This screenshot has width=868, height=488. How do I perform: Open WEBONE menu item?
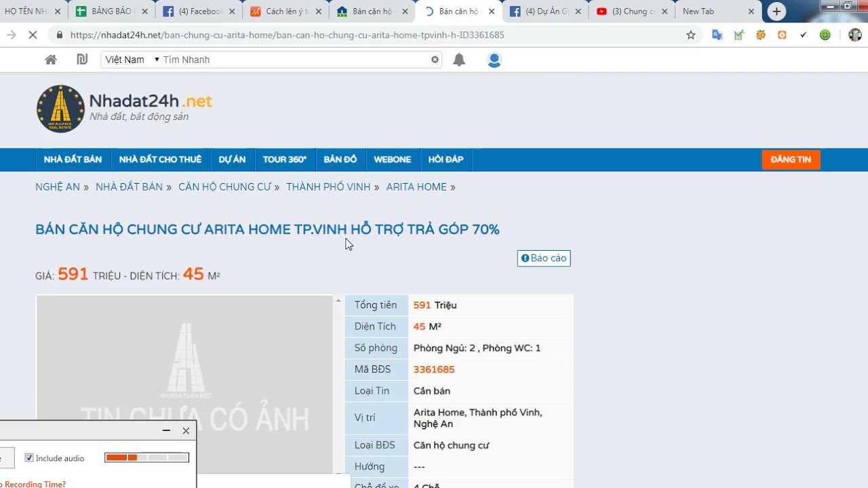(393, 160)
